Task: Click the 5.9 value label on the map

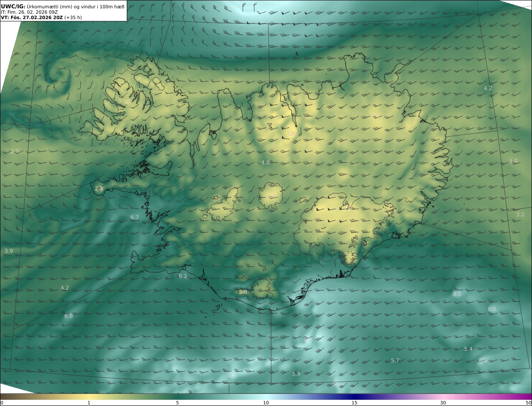Action: 296,374
